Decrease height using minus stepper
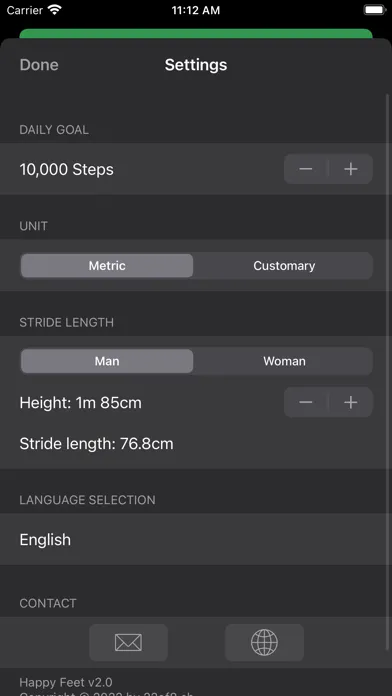Image resolution: width=392 pixels, height=696 pixels. point(306,402)
